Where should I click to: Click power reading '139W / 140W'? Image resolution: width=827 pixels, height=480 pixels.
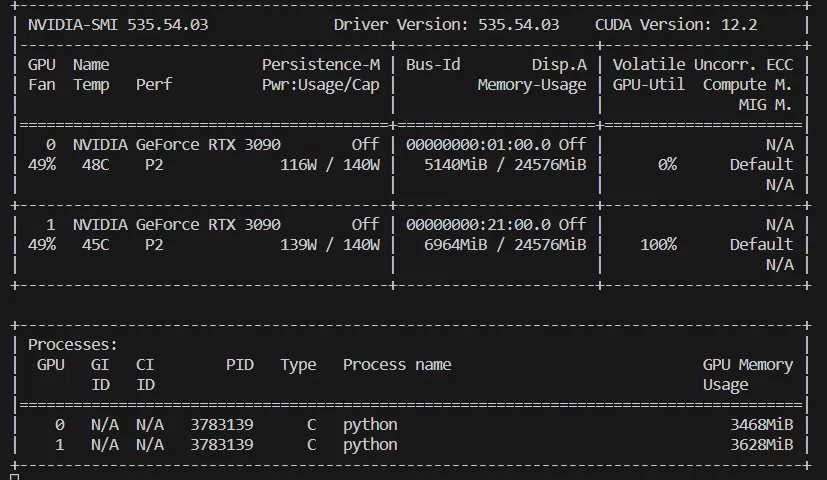(x=330, y=245)
